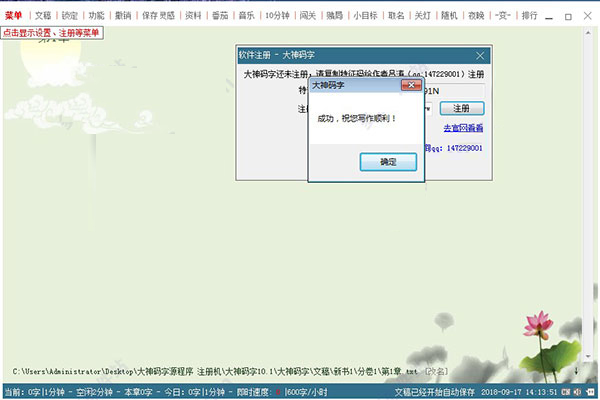Close the 软件注册 registration dialog
This screenshot has height=400, width=600.
coord(480,56)
